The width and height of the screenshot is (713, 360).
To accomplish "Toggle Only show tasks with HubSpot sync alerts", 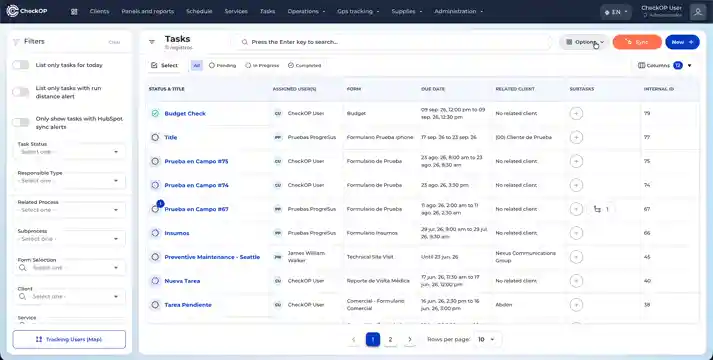I will 20,122.
